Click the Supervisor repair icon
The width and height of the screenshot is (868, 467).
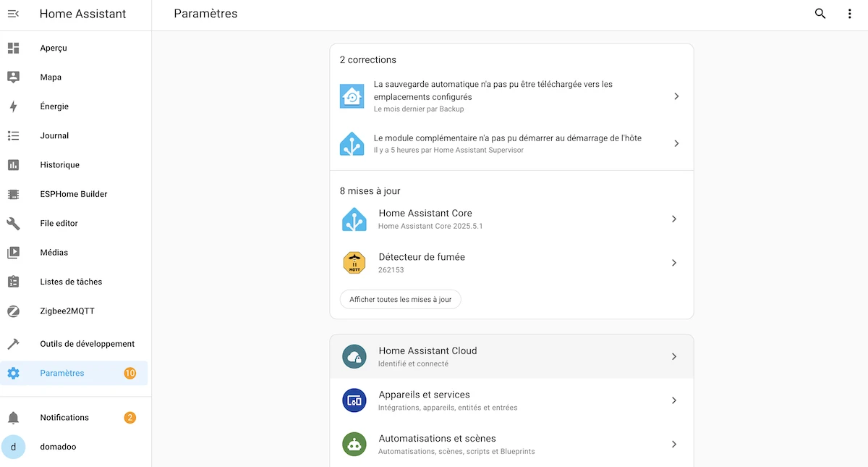pos(352,143)
